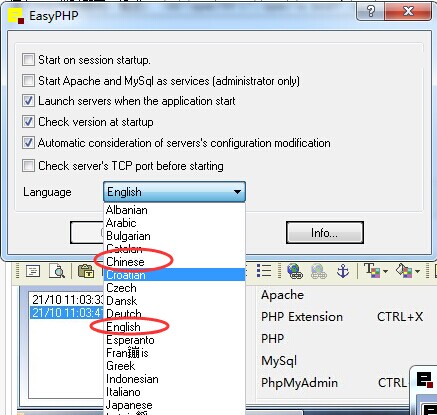
Task: Choose Albanian in language list
Action: coord(175,210)
